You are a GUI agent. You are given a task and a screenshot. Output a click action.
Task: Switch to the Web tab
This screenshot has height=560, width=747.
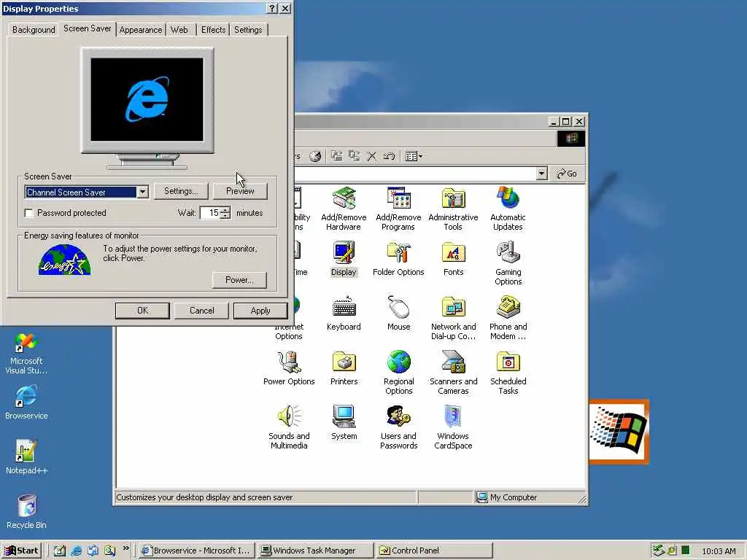click(179, 29)
